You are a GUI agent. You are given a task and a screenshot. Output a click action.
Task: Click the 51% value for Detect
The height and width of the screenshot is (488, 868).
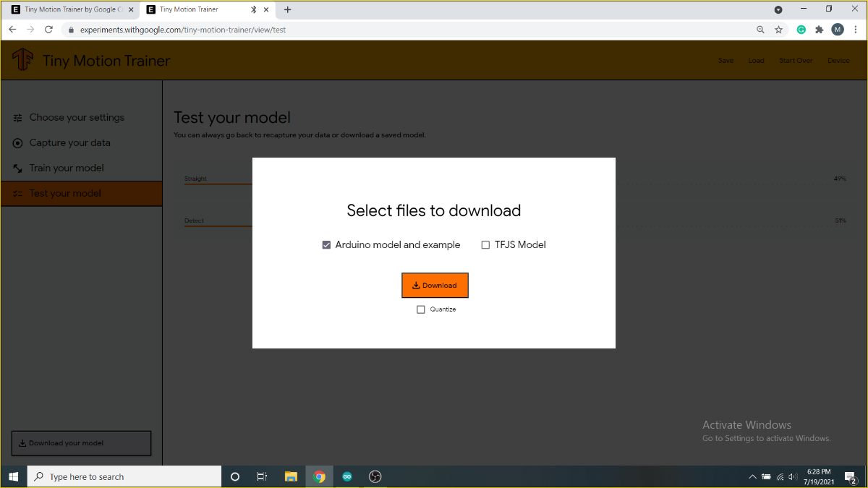pyautogui.click(x=840, y=221)
